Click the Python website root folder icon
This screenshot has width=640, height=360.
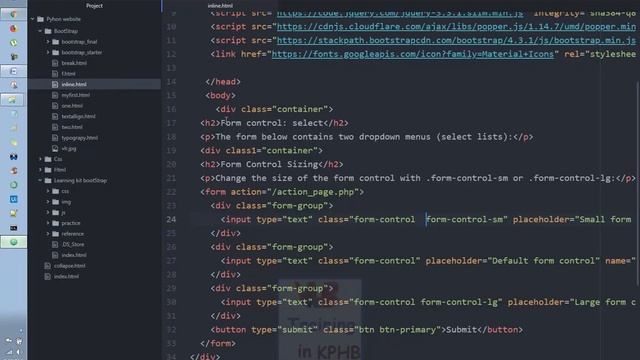pyautogui.click(x=40, y=19)
